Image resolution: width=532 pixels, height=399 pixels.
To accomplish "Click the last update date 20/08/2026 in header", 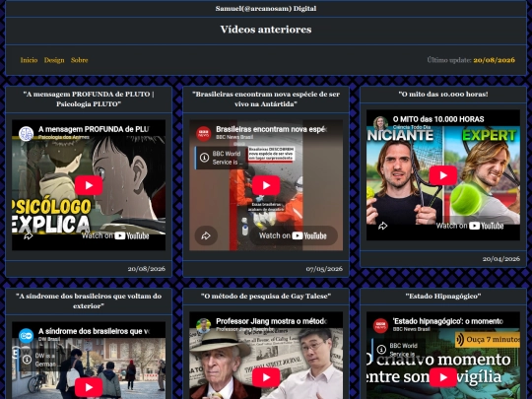I will 494,60.
